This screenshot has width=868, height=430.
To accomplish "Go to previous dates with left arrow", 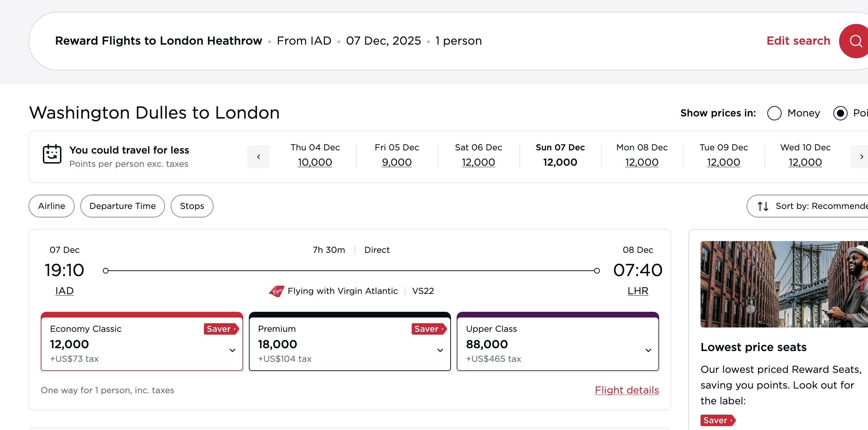I will coord(259,157).
